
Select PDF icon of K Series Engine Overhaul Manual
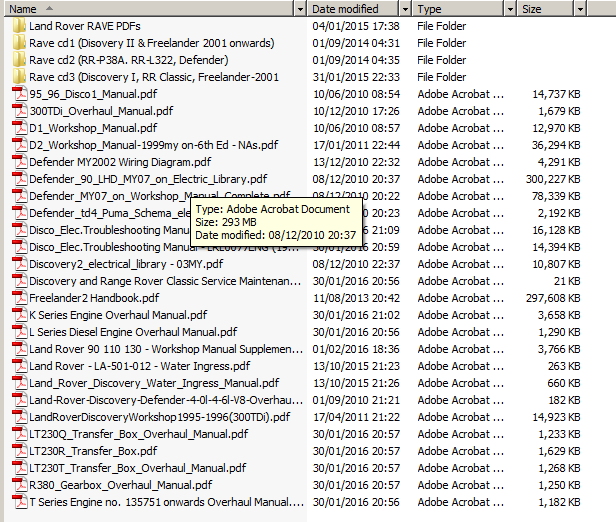click(19, 315)
